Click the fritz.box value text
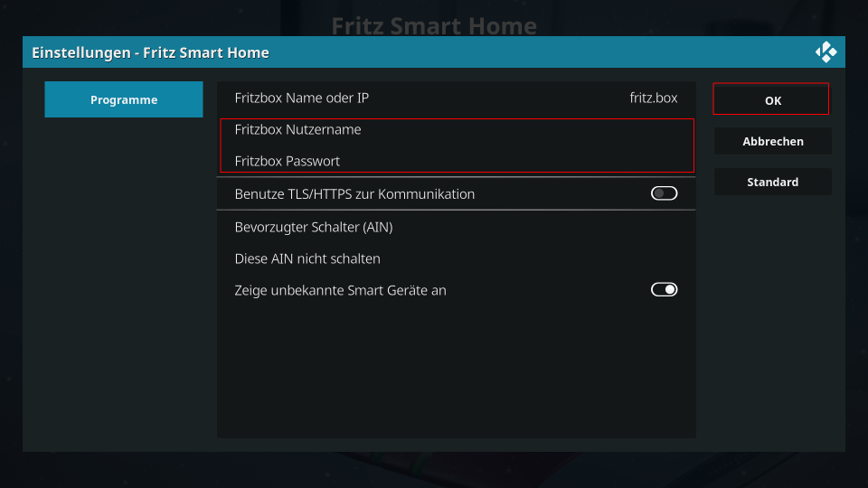Image resolution: width=868 pixels, height=488 pixels. [653, 98]
